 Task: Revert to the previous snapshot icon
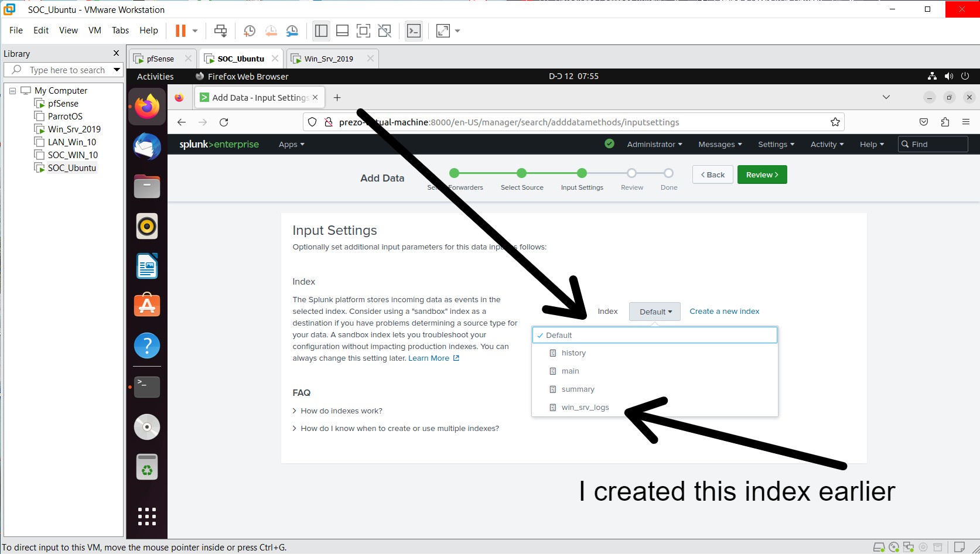(271, 30)
